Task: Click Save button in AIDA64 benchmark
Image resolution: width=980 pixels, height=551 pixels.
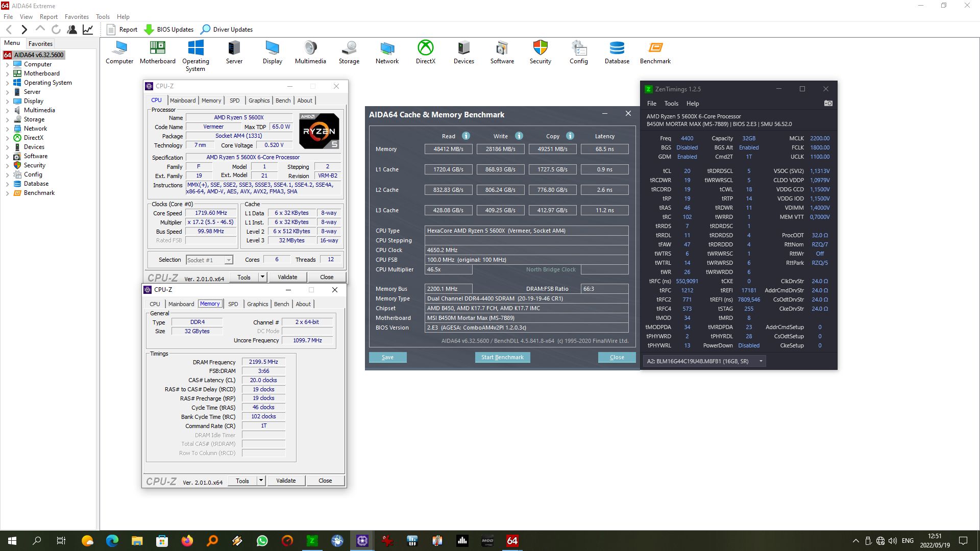Action: click(387, 357)
